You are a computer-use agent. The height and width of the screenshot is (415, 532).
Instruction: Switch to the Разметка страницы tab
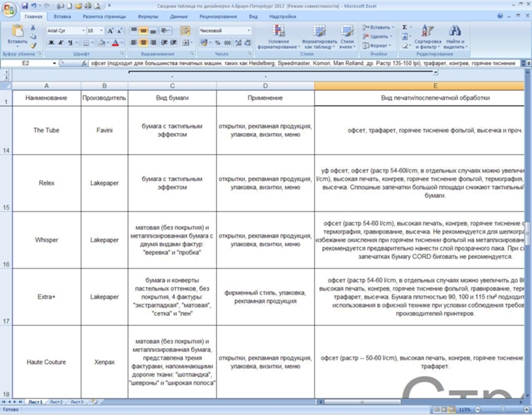(x=104, y=16)
